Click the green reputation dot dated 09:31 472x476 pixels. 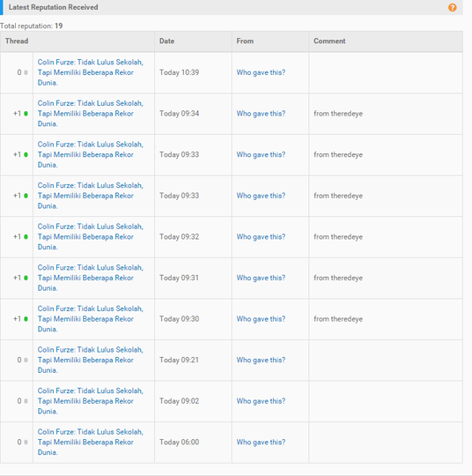click(x=26, y=278)
